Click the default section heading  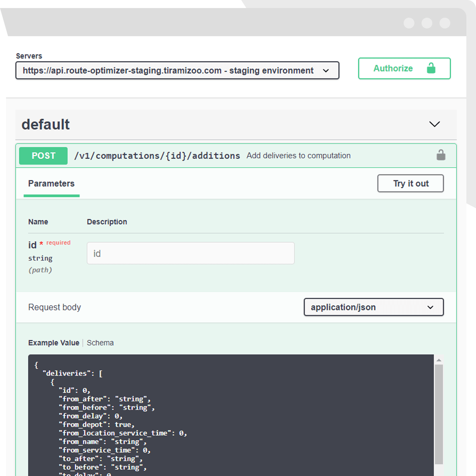pos(46,125)
